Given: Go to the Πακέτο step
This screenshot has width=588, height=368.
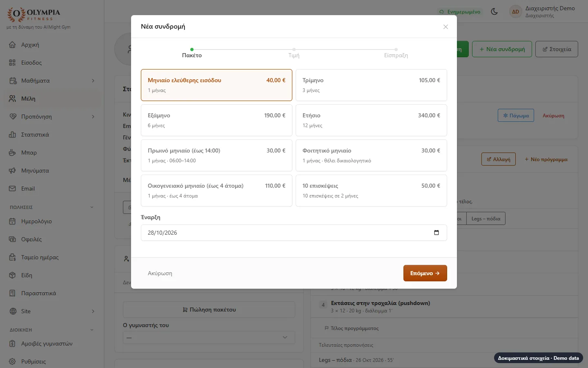Looking at the screenshot, I should (x=192, y=53).
